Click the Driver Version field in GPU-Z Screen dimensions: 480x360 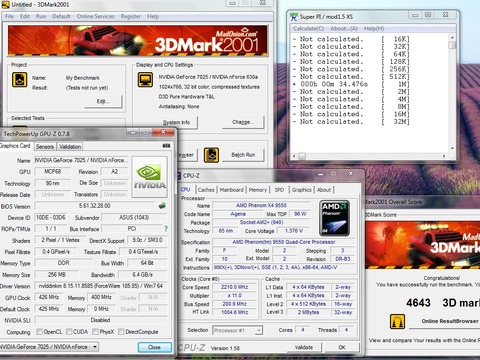(101, 286)
